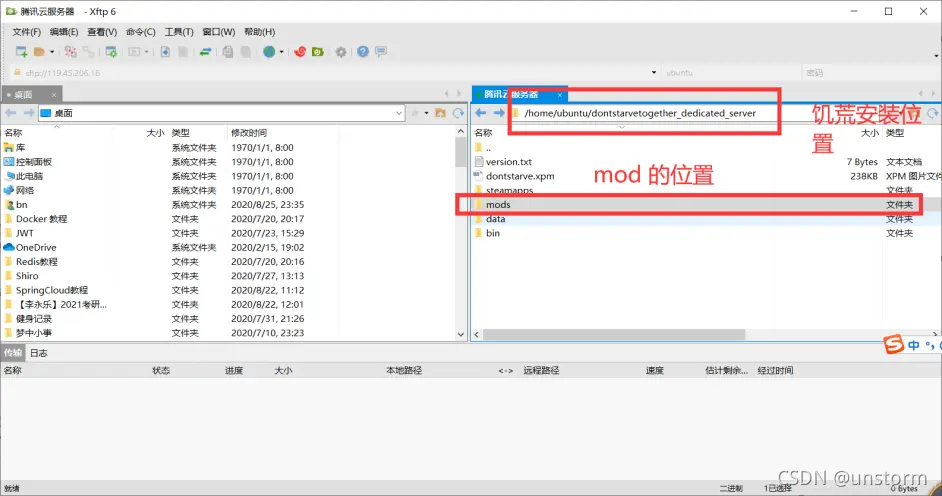
Task: Open session Properties icon in toolbar
Action: [x=111, y=52]
